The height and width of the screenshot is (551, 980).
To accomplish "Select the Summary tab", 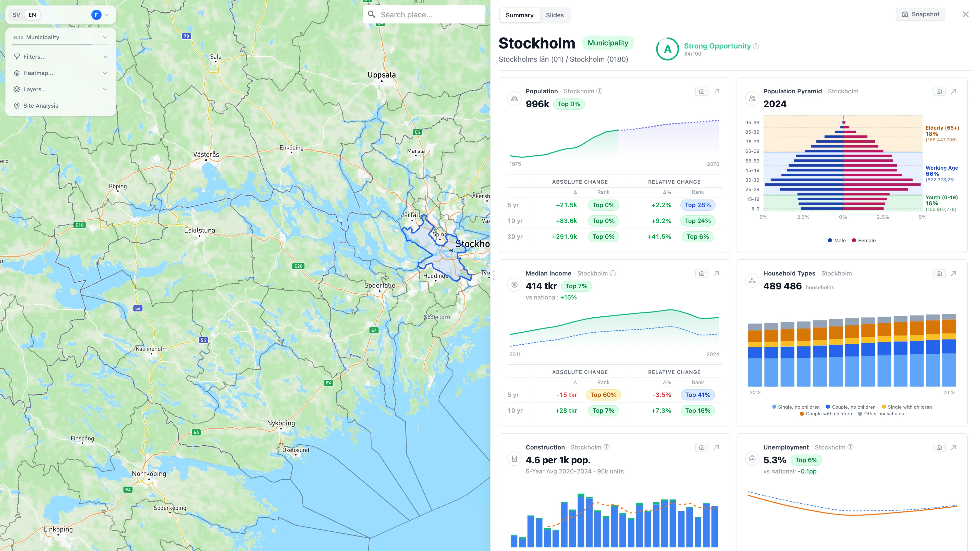I will pos(520,15).
